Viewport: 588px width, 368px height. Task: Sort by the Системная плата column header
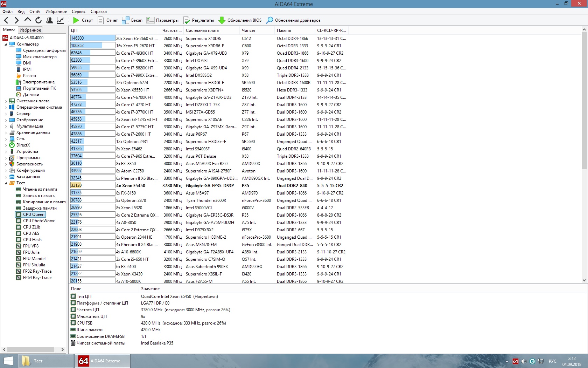click(x=212, y=30)
